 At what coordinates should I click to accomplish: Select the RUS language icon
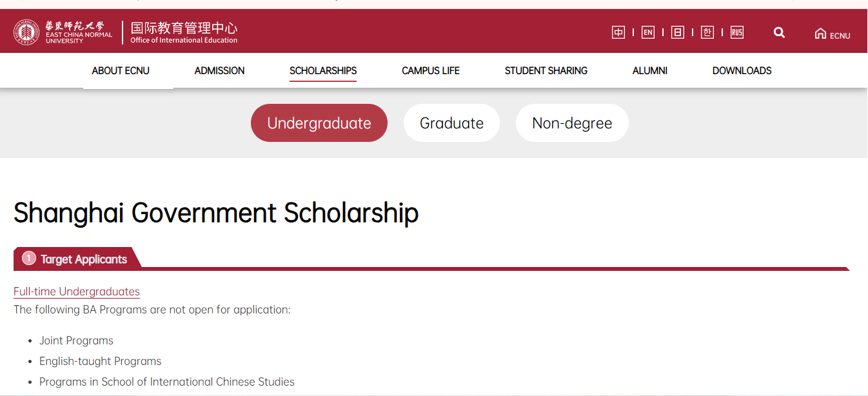point(736,31)
